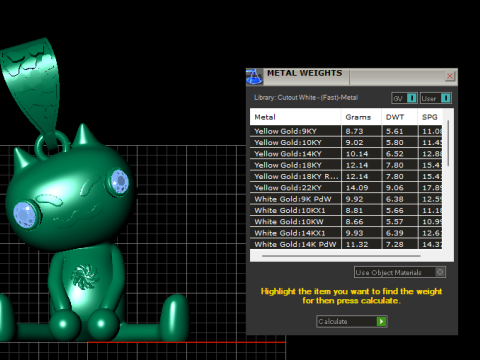This screenshot has height=360, width=480.
Task: Click the Calculate button
Action: [352, 321]
